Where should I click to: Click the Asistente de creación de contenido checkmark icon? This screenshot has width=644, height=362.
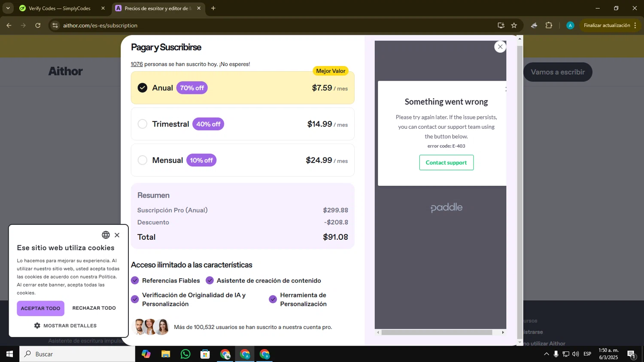tap(210, 281)
